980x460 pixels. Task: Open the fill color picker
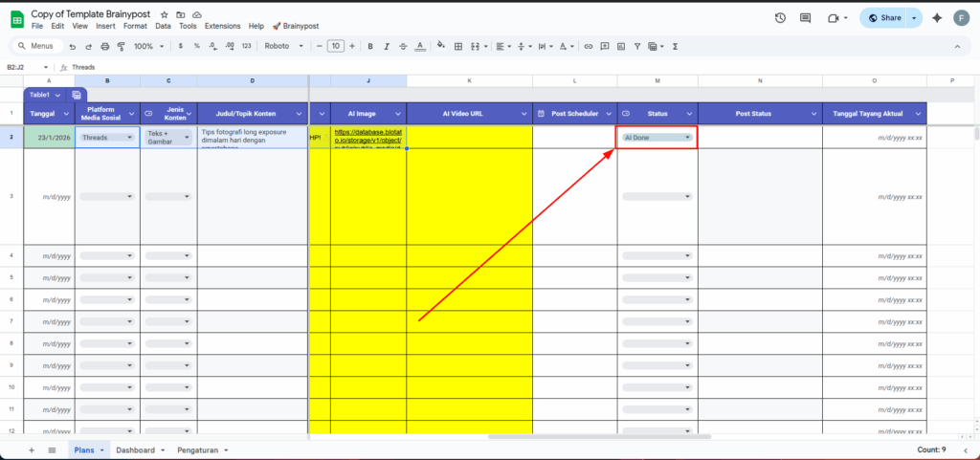[440, 46]
